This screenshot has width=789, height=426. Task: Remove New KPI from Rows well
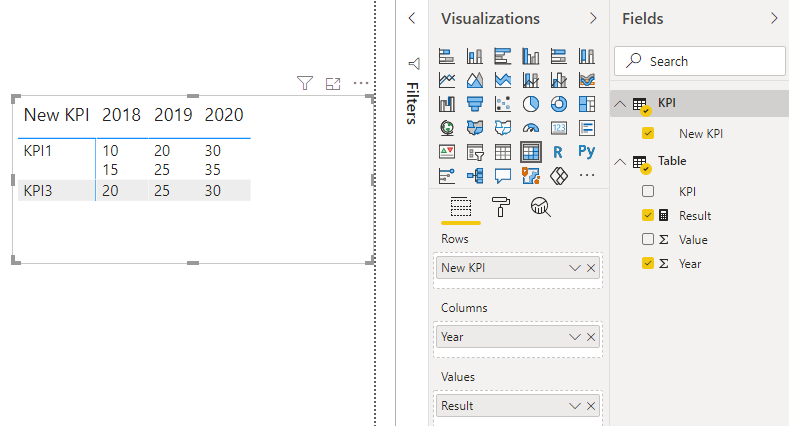(591, 268)
